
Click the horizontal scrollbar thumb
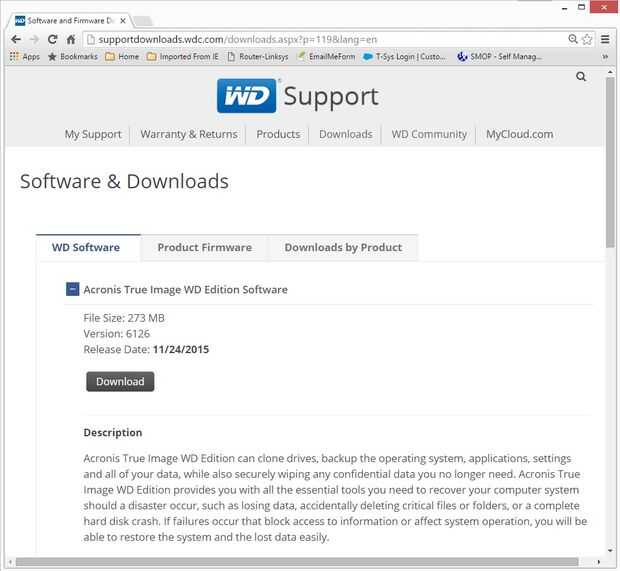pyautogui.click(x=297, y=562)
